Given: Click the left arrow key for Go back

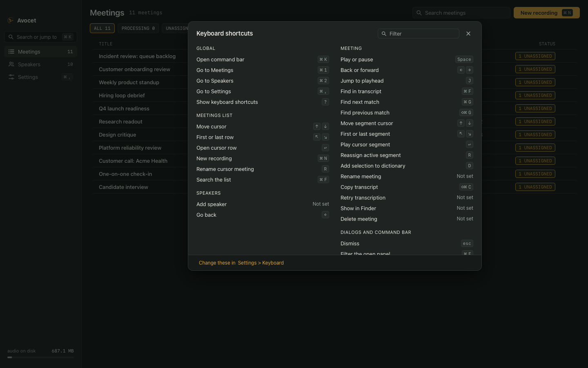Looking at the screenshot, I should point(325,215).
